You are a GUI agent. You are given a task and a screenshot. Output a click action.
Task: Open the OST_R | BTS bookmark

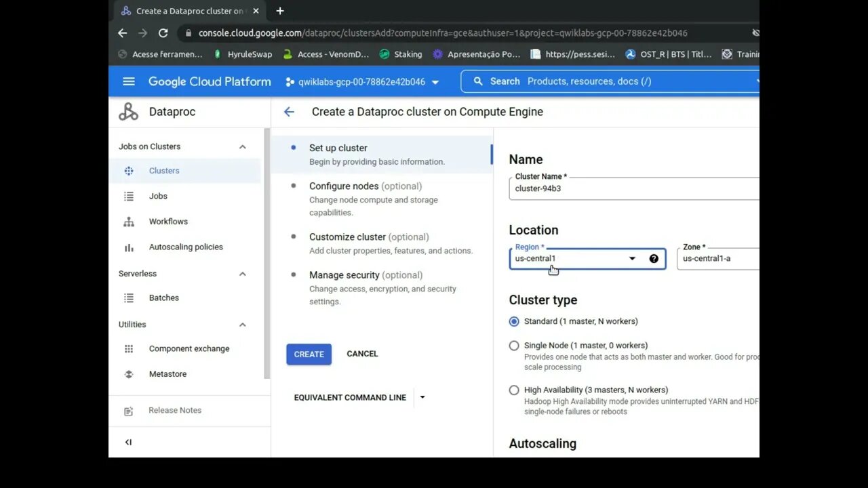point(669,54)
